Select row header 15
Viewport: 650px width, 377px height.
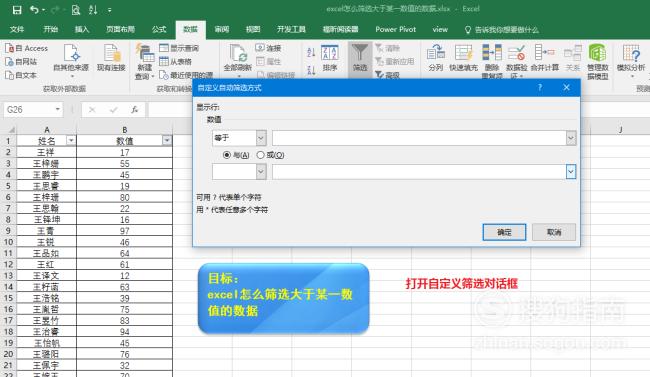[8, 298]
